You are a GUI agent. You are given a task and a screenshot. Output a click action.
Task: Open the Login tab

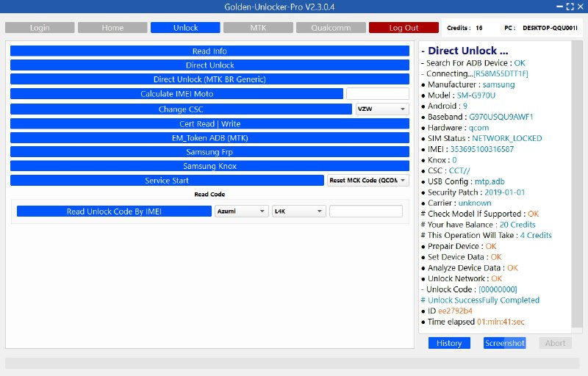click(40, 28)
